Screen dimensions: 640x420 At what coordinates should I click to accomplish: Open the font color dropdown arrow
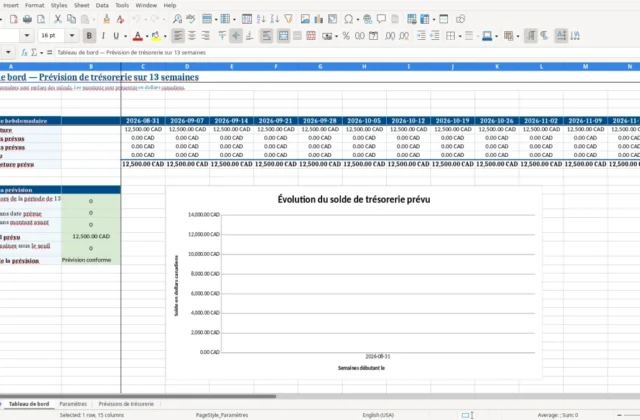tap(147, 36)
